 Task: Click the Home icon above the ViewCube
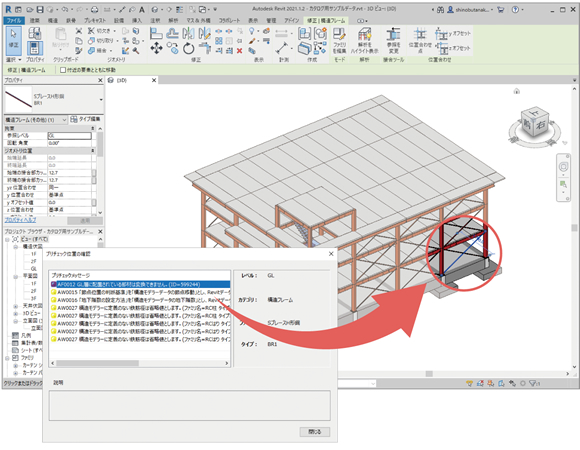tap(517, 91)
